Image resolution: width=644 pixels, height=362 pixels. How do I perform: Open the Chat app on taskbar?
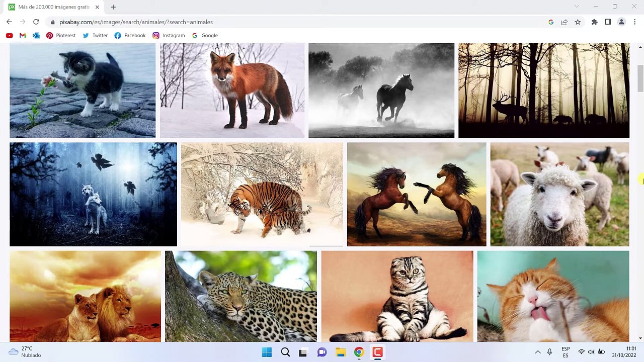(322, 352)
